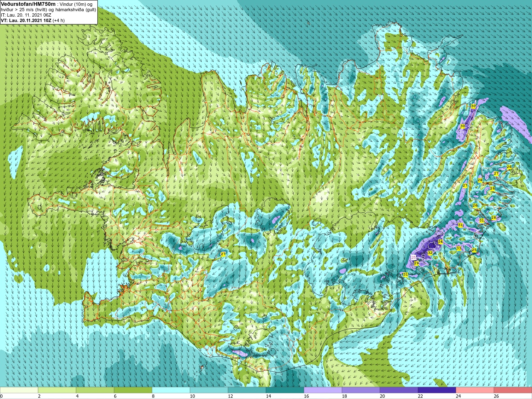The height and width of the screenshot is (399, 532).
Task: Select the 18–20 m/s medium purple legend swatch
Action: 361,390
